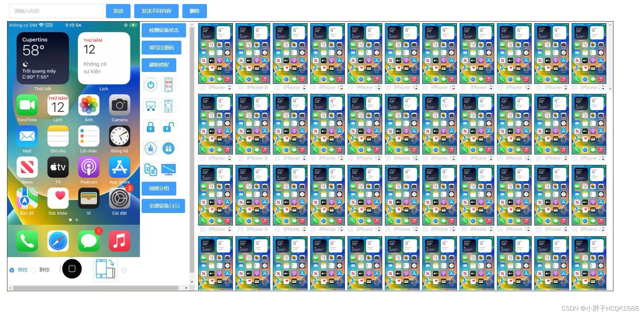Open the Đồng hồ clock app
The image size is (644, 315).
click(x=119, y=136)
